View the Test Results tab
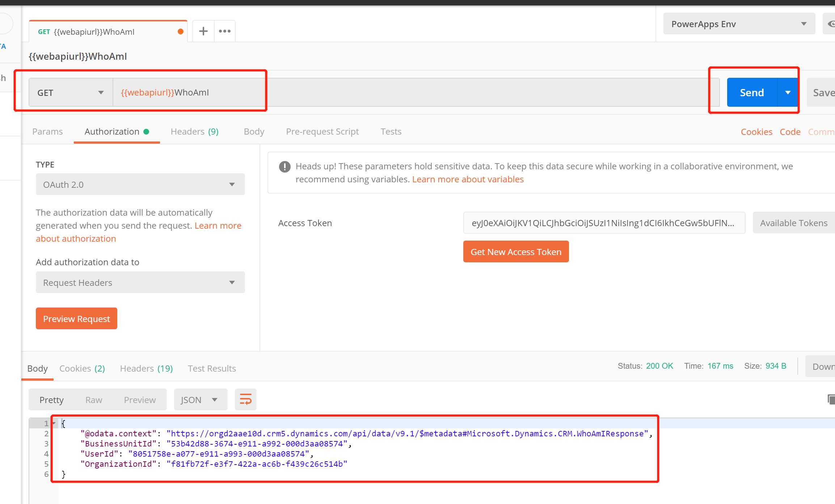835x504 pixels. point(212,369)
